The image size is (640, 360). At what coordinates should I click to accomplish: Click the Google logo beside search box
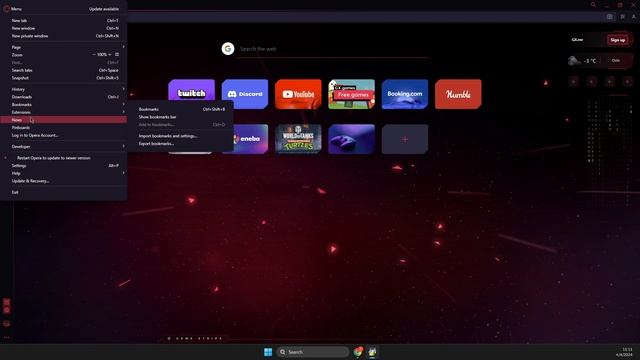coord(228,49)
